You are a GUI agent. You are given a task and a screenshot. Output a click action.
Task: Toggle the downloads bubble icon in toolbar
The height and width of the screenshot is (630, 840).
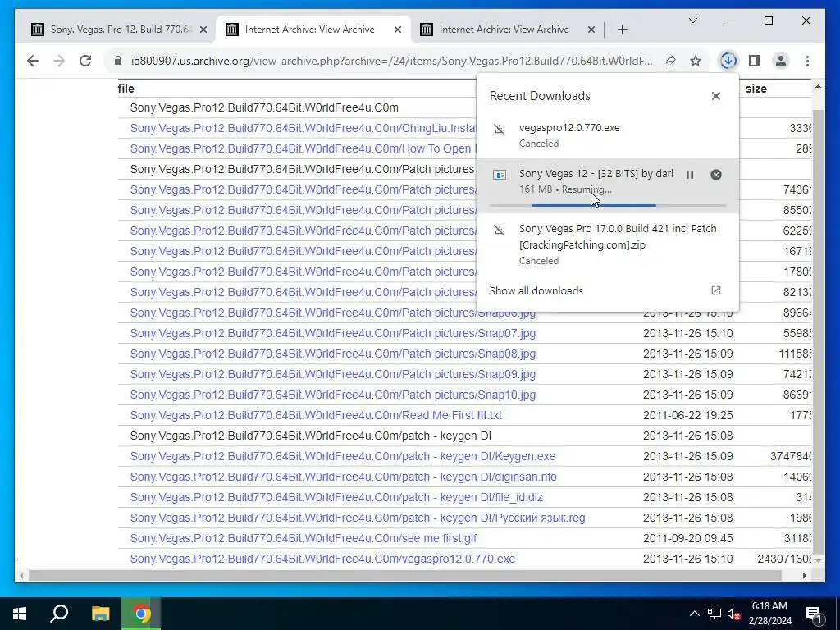click(728, 61)
